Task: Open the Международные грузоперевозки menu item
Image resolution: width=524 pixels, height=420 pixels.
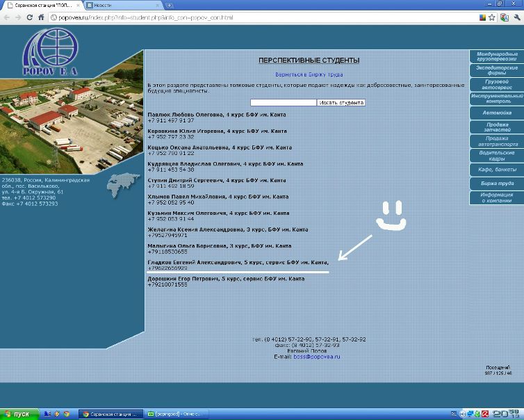Action: (x=496, y=57)
